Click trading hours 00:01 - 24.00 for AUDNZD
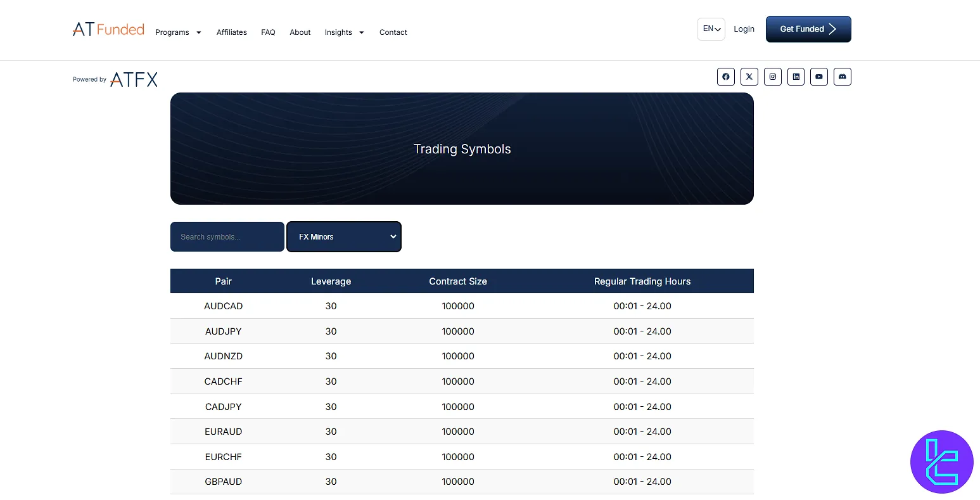The width and height of the screenshot is (980, 500). (x=642, y=356)
